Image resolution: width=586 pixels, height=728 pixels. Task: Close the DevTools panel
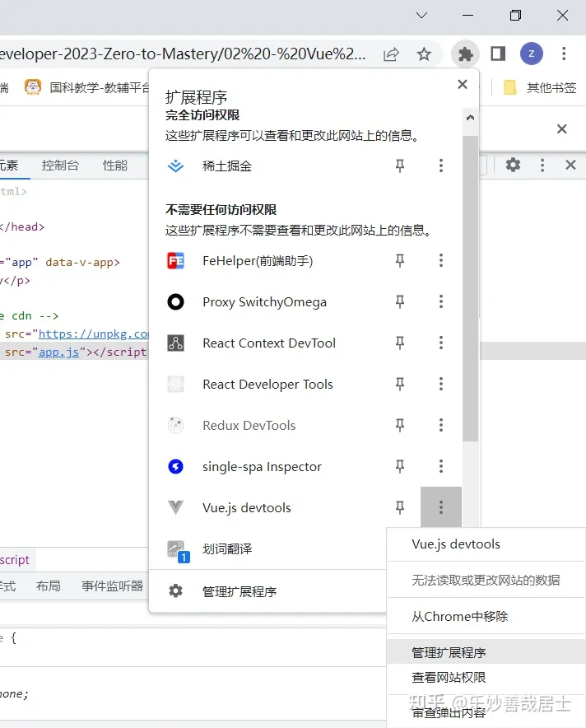click(x=570, y=165)
